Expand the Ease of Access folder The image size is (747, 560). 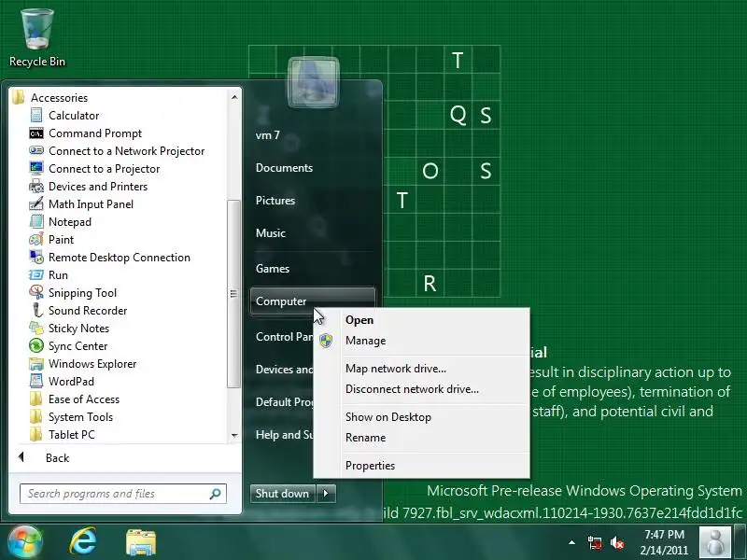(x=76, y=399)
